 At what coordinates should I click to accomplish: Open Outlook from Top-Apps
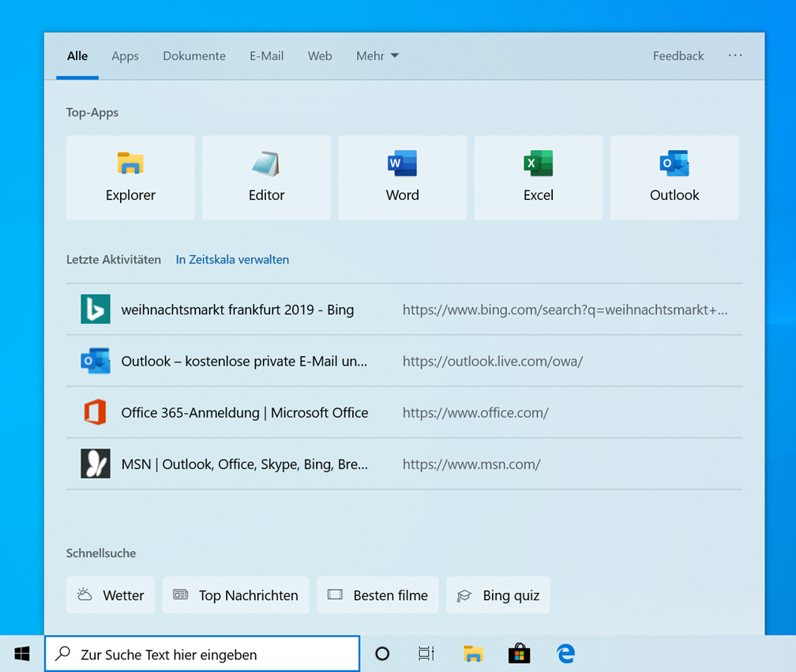[x=674, y=177]
